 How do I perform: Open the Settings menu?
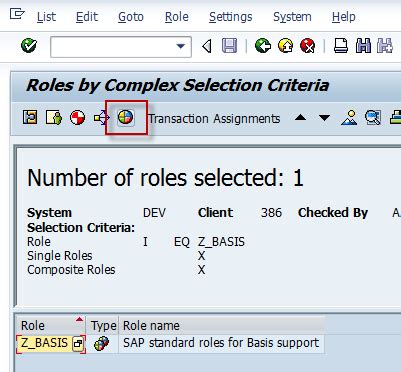click(x=231, y=17)
